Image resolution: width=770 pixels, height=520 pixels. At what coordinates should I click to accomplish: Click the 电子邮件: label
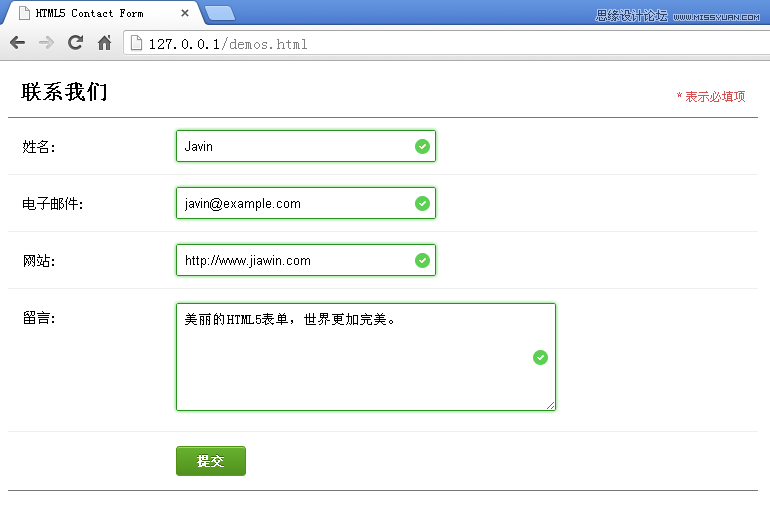(x=53, y=204)
